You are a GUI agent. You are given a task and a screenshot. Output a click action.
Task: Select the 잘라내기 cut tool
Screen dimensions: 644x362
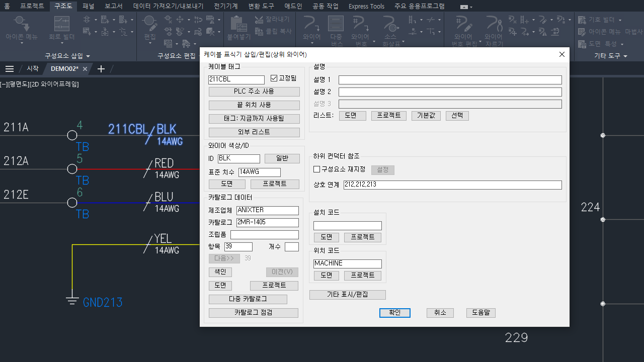[272, 20]
